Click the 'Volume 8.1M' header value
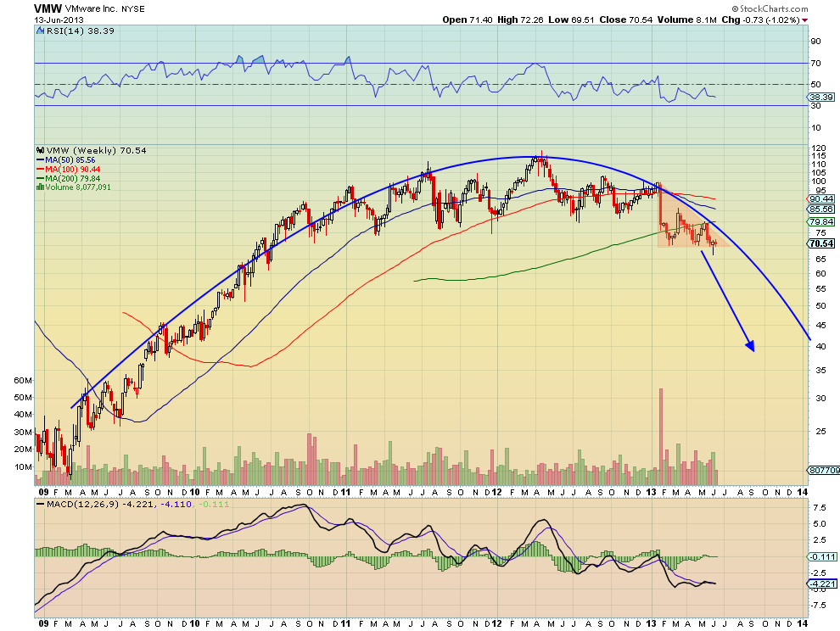This screenshot has height=631, width=840. [x=686, y=20]
